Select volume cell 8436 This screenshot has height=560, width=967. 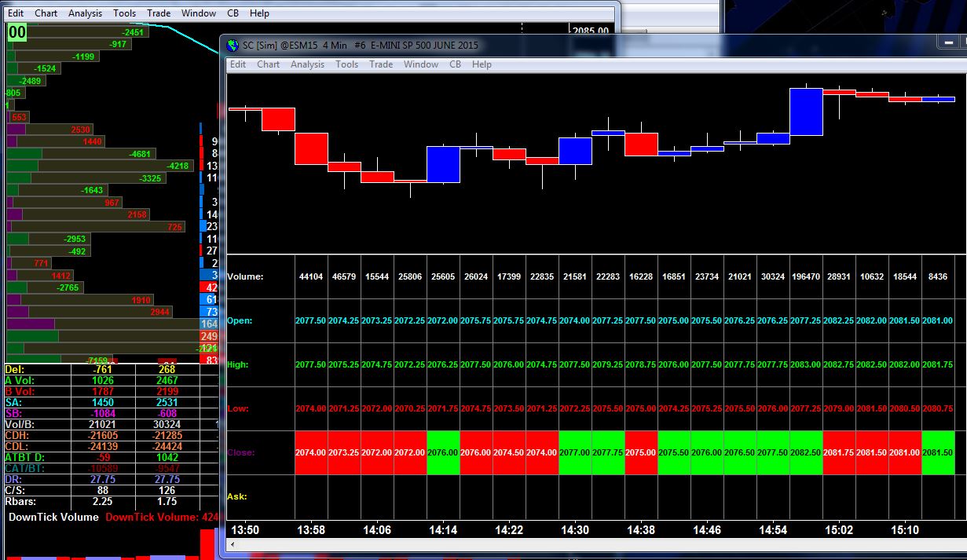938,276
